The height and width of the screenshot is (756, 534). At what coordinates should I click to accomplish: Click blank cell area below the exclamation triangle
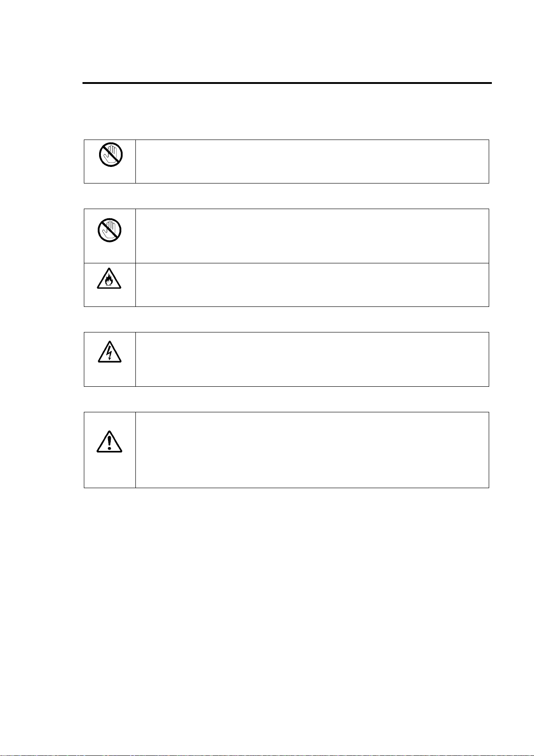[110, 470]
